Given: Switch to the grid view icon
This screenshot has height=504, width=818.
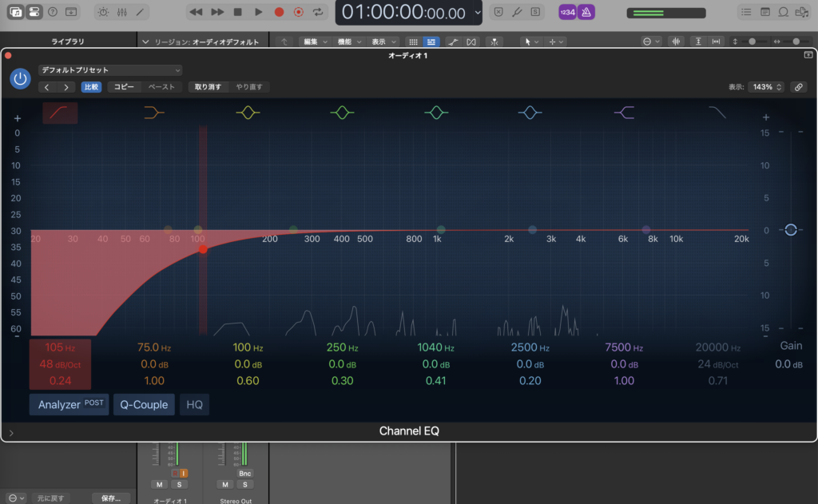Looking at the screenshot, I should click(413, 42).
